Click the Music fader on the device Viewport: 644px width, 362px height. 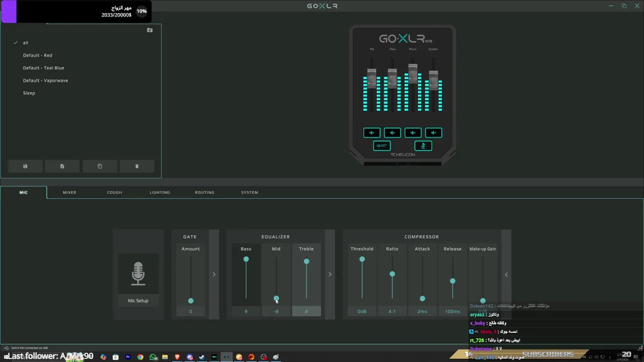(413, 73)
